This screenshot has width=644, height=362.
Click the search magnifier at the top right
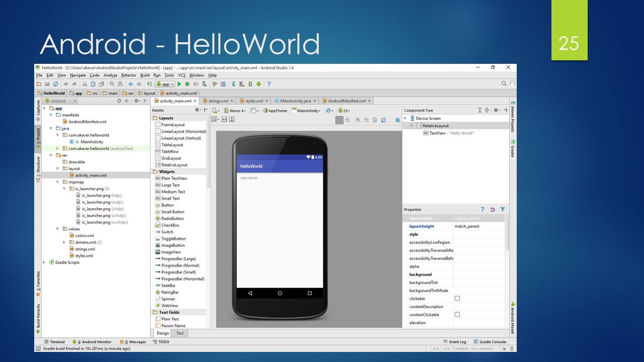(x=504, y=83)
